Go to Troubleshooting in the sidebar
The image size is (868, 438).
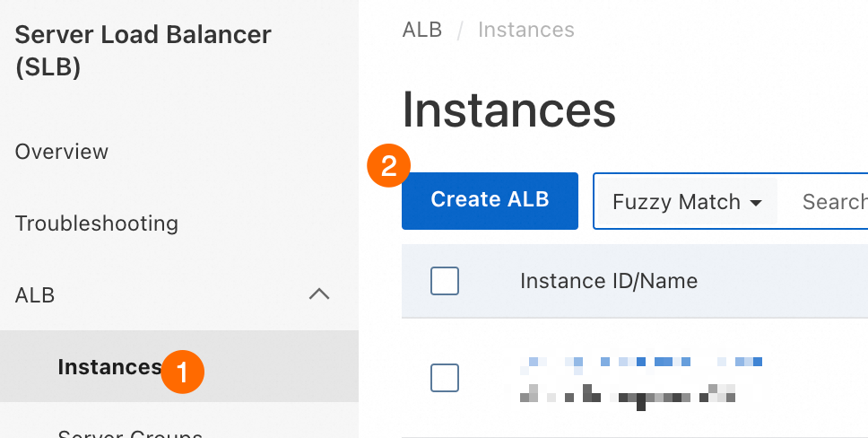coord(97,223)
